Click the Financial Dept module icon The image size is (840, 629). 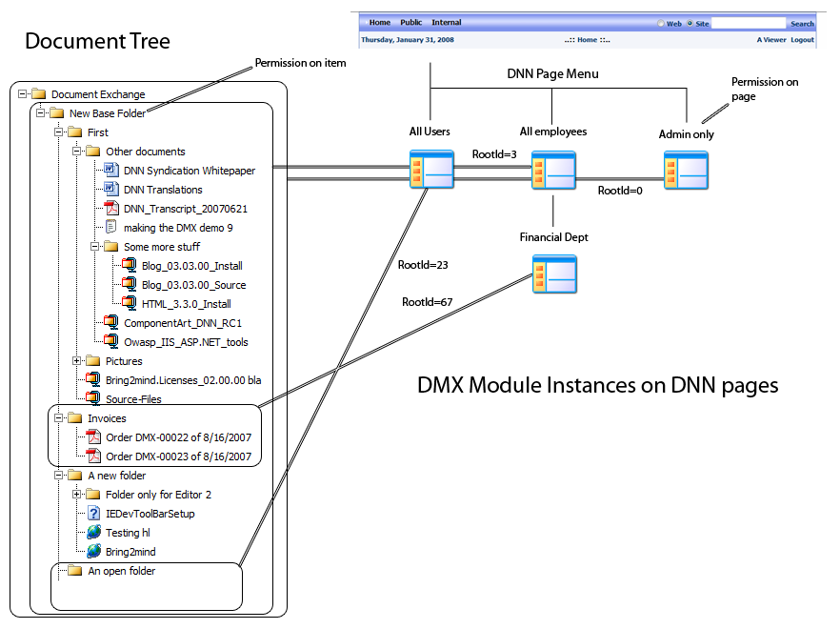point(553,274)
